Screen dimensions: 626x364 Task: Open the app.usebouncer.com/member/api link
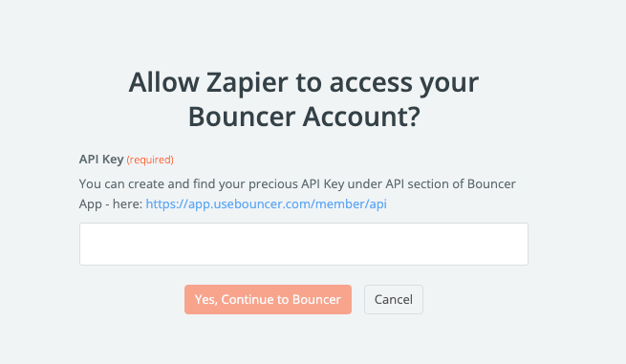(266, 203)
